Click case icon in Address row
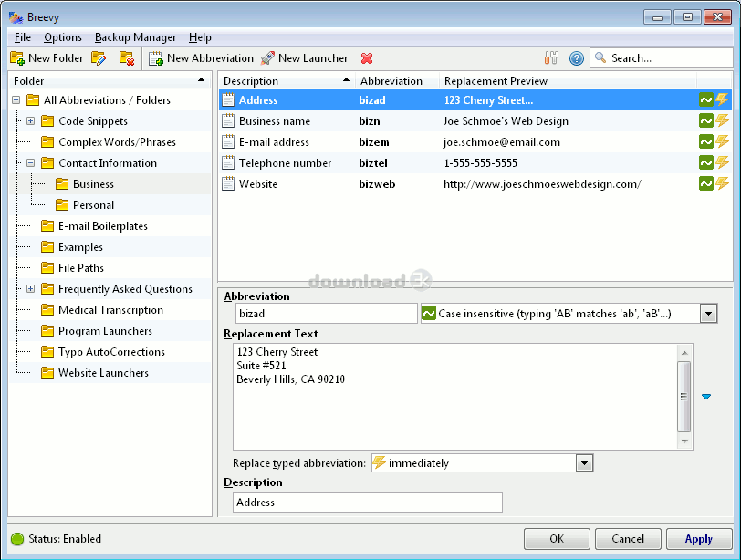Image resolution: width=741 pixels, height=560 pixels. [x=706, y=99]
